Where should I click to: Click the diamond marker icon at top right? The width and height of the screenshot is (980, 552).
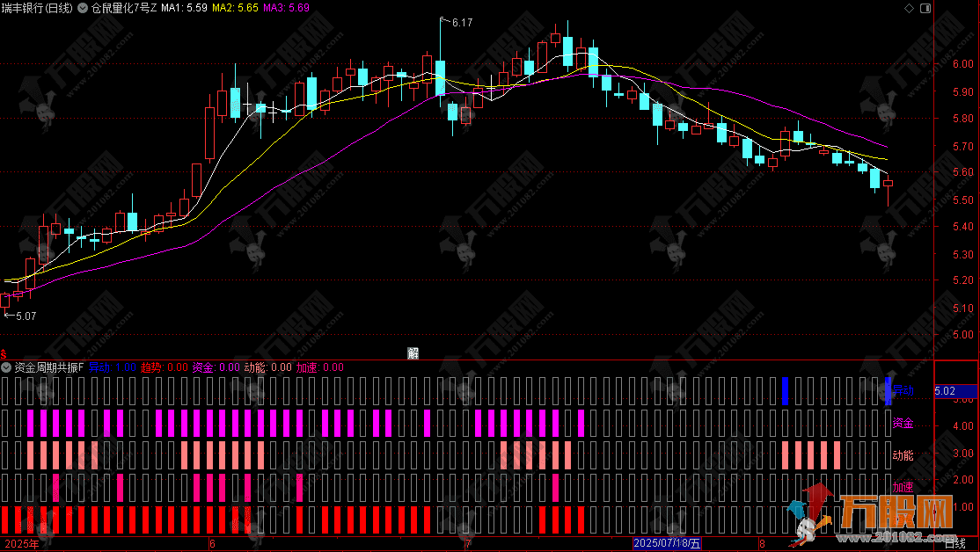tap(909, 8)
